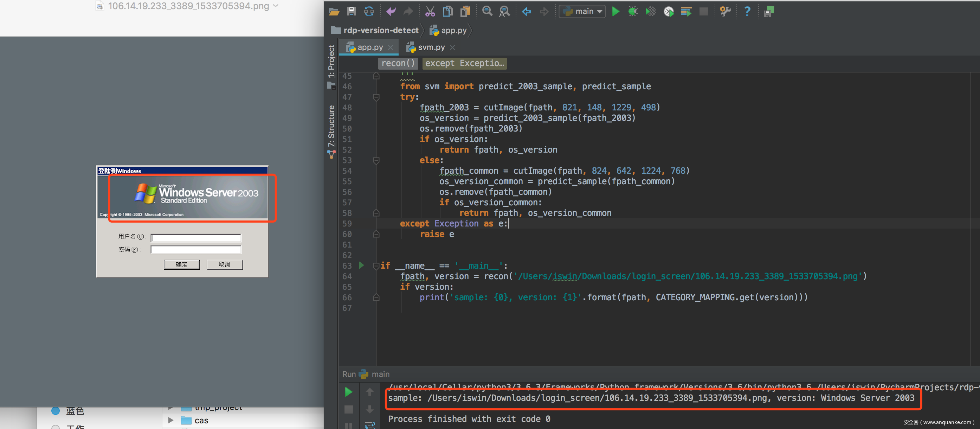Screen dimensions: 980x429
Task: Click the Help question mark icon
Action: click(747, 11)
